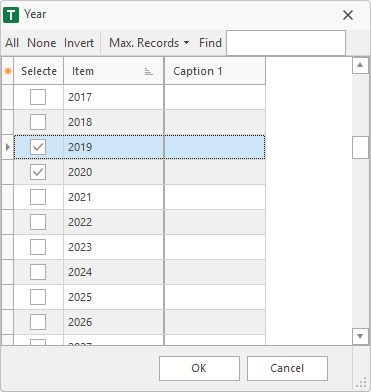Click the Caption 1 cell of 2022 row
The height and width of the screenshot is (392, 371).
(x=215, y=222)
